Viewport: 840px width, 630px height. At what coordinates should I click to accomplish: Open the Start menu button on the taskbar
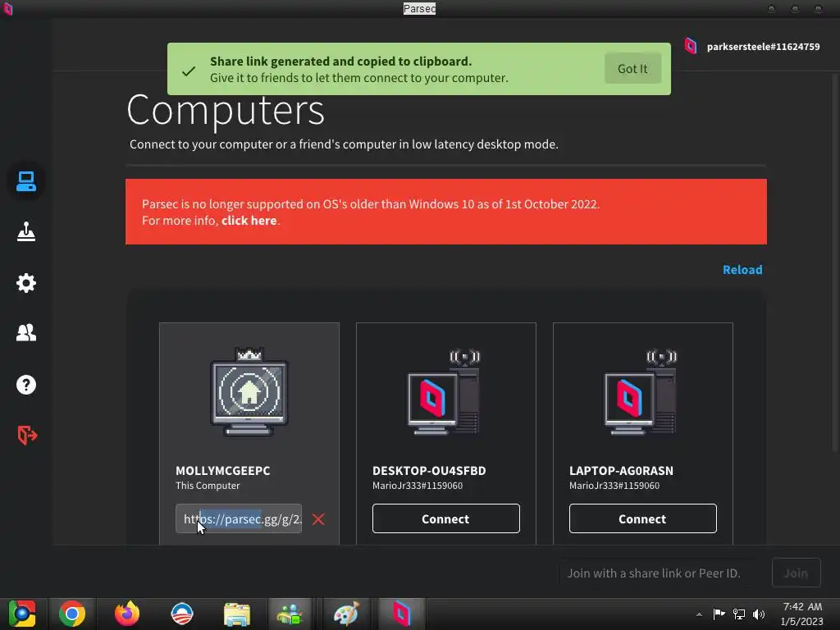click(22, 614)
